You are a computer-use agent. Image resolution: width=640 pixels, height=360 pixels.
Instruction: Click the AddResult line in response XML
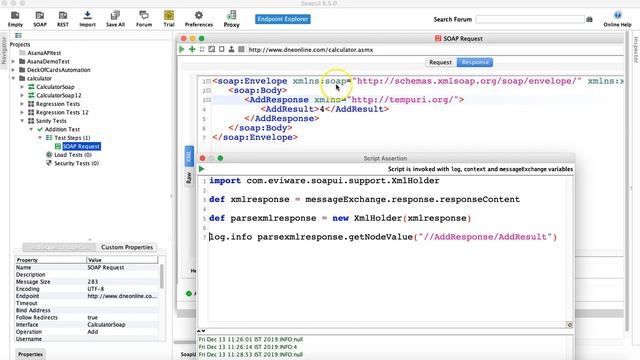tap(325, 109)
